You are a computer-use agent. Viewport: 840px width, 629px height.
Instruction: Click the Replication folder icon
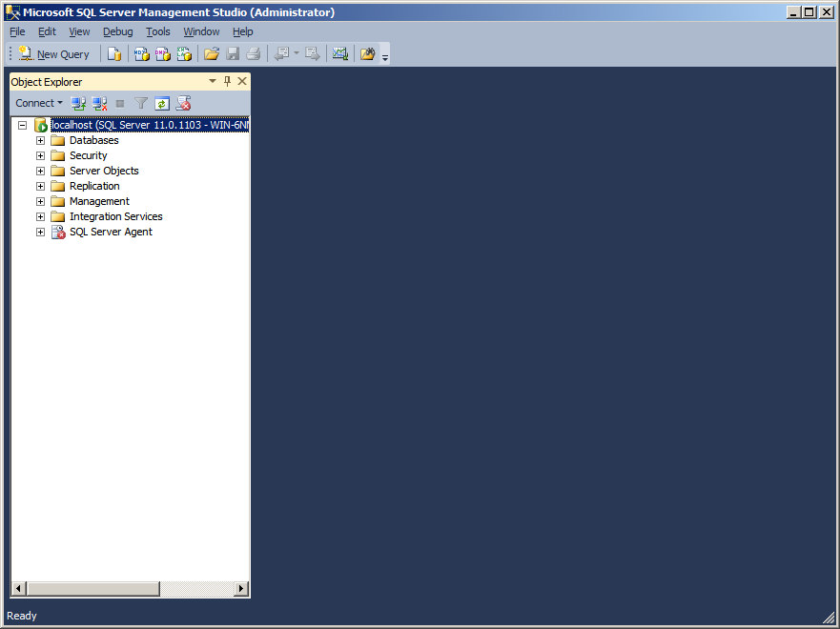58,186
